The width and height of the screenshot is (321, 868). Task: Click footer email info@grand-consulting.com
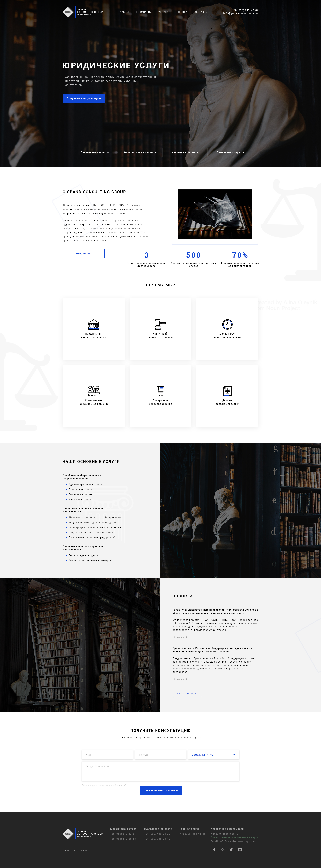point(237,841)
